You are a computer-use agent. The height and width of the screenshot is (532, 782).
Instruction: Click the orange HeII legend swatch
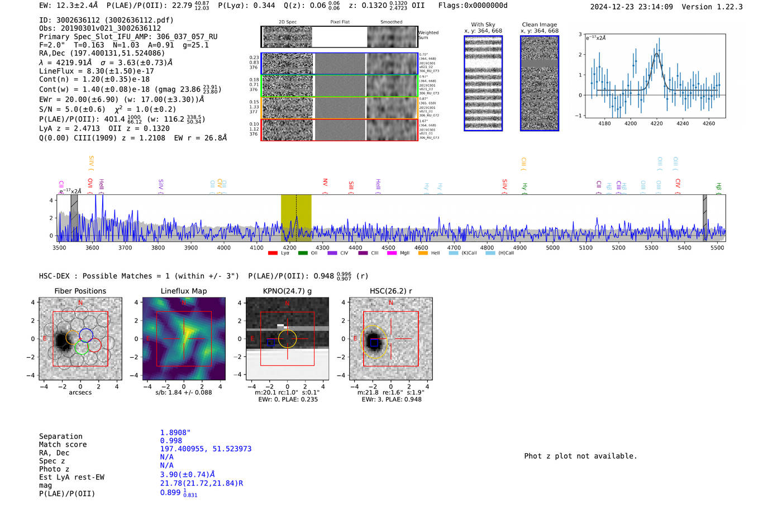click(x=423, y=253)
